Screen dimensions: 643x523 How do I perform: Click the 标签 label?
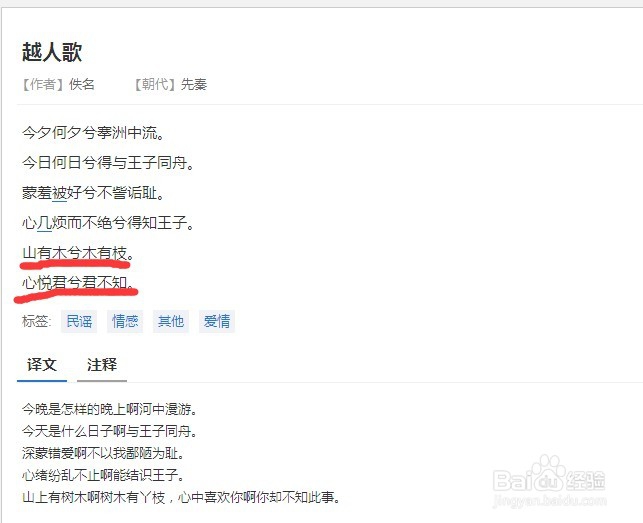36,321
